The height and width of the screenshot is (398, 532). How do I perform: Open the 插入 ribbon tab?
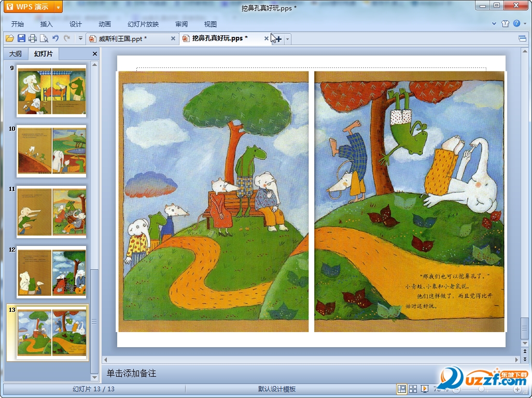[47, 24]
